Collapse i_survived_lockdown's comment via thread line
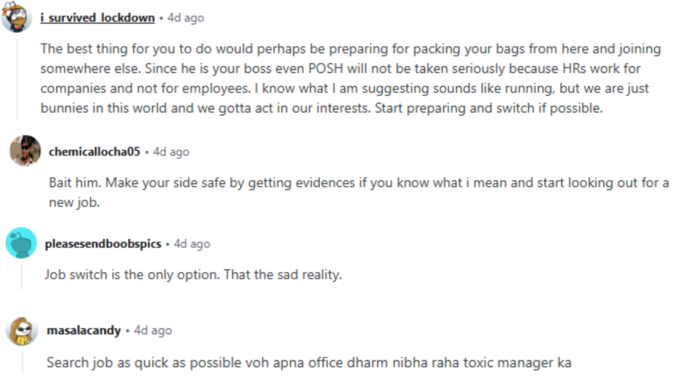Screen dimensions: 680x383 [17, 79]
